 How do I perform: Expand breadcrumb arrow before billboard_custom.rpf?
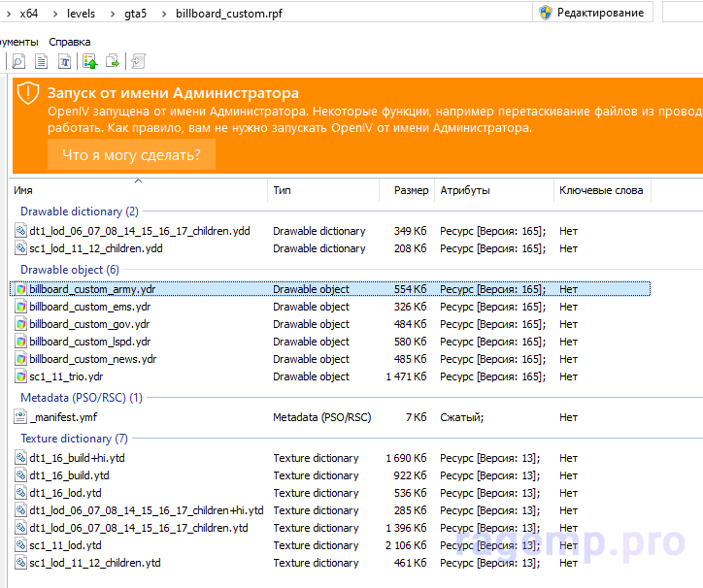pos(163,13)
